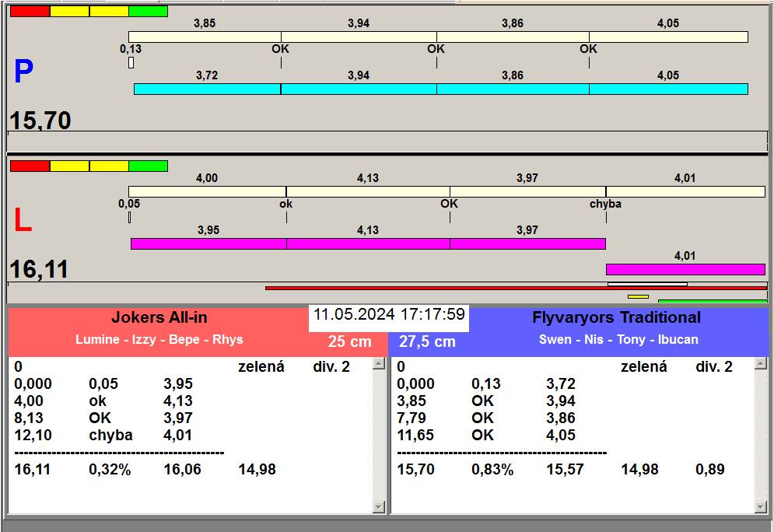This screenshot has height=532, width=774.
Task: Click the 0,05 start marker in lane L
Action: (129, 217)
